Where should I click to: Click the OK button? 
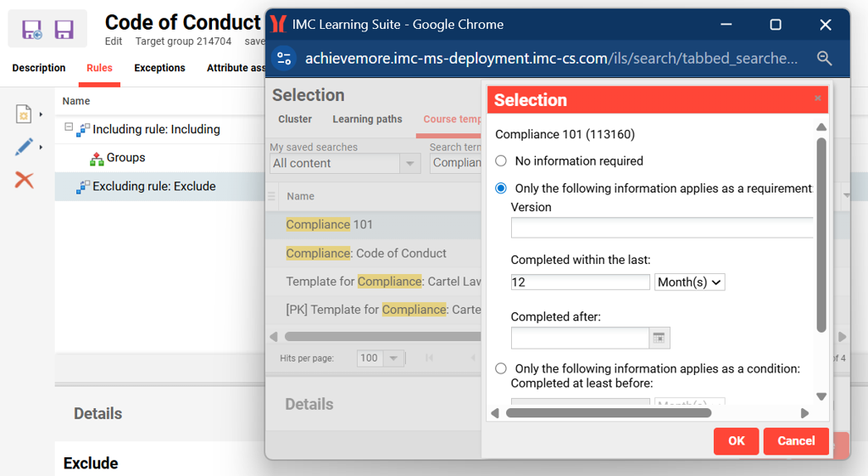[x=736, y=441]
